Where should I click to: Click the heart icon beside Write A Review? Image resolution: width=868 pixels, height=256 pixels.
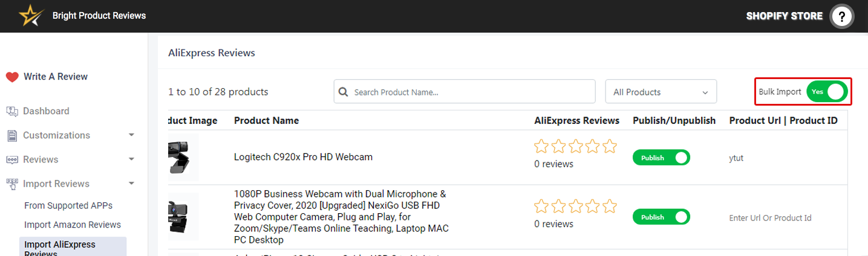(12, 77)
